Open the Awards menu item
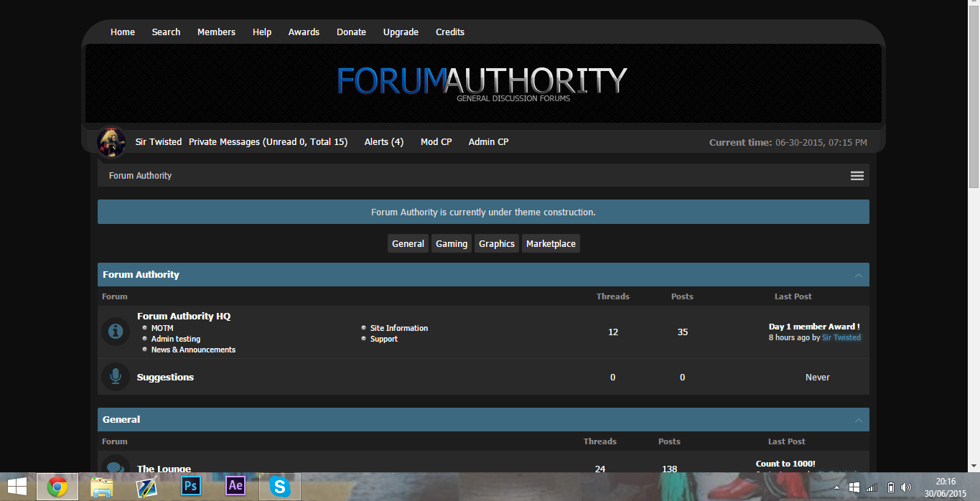The width and height of the screenshot is (980, 501). coord(304,32)
